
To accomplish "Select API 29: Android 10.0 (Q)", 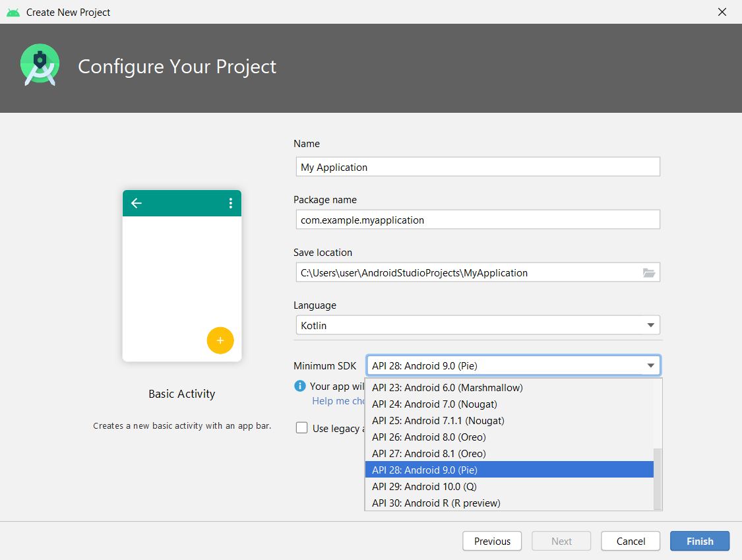I will 509,486.
